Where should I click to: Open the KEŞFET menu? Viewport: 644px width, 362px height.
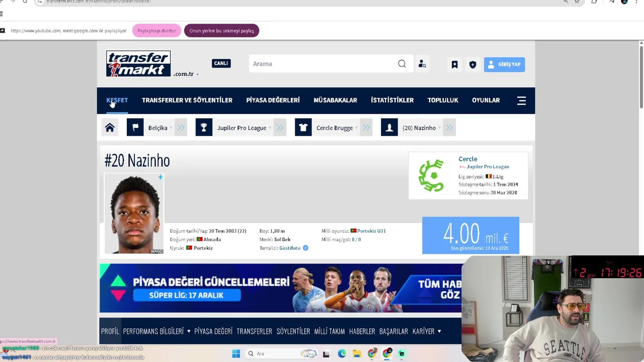(x=117, y=100)
